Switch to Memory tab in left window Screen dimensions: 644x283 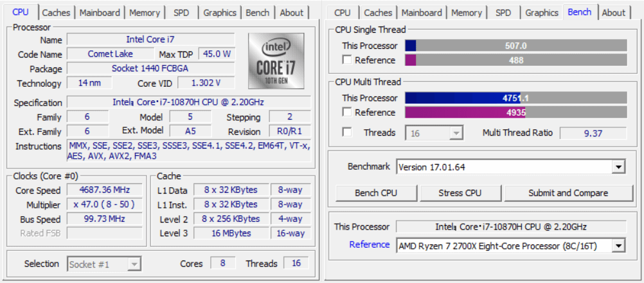(144, 13)
